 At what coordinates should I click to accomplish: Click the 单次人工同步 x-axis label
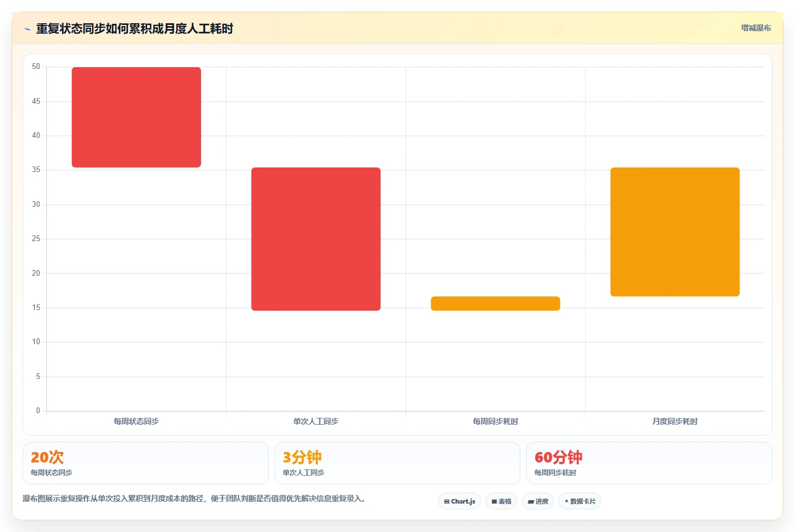(316, 421)
